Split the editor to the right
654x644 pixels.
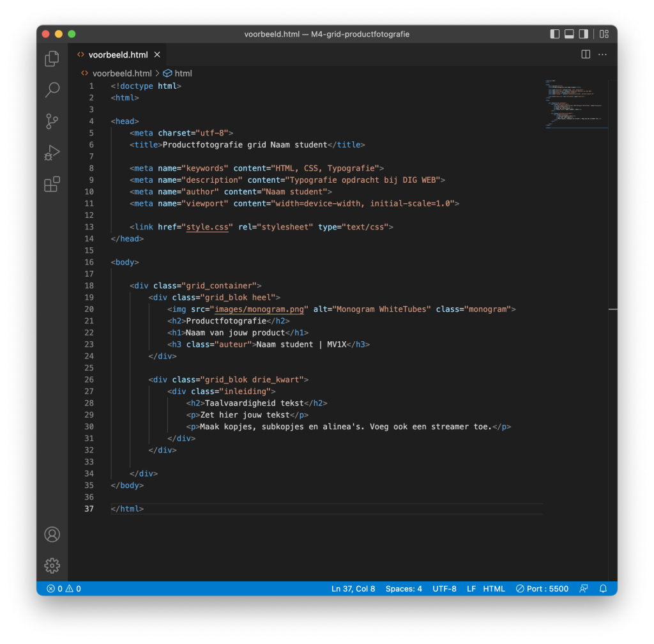point(586,54)
